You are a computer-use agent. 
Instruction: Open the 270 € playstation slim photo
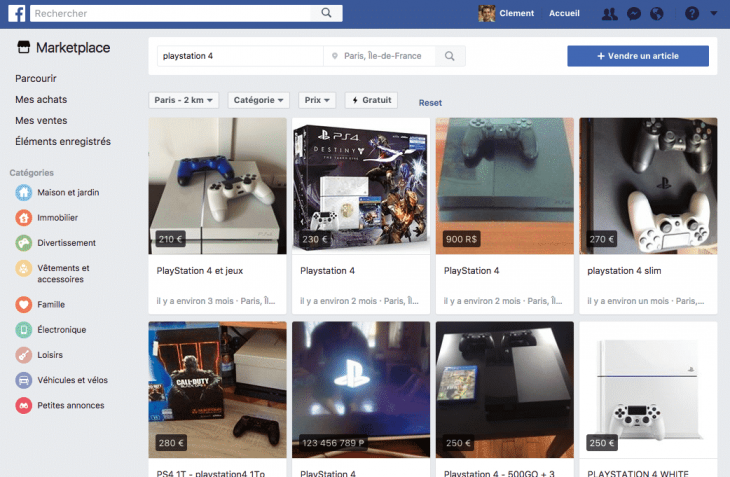click(x=648, y=186)
